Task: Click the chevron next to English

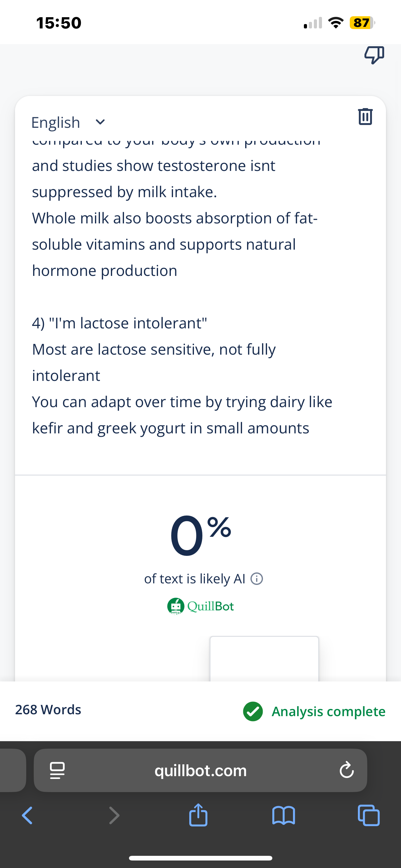Action: [100, 122]
